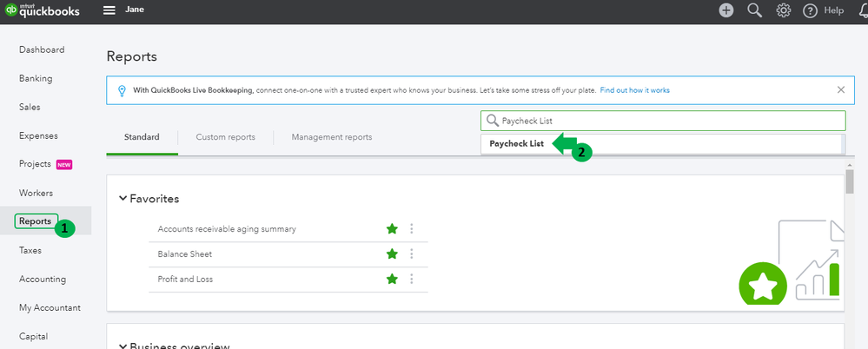Click the report search input field
The image size is (868, 349).
point(669,121)
